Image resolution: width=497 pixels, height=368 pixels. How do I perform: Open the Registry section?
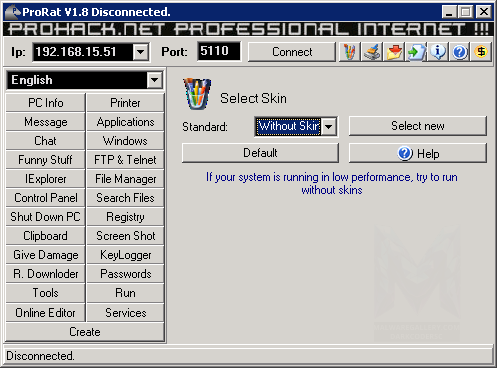pyautogui.click(x=125, y=217)
